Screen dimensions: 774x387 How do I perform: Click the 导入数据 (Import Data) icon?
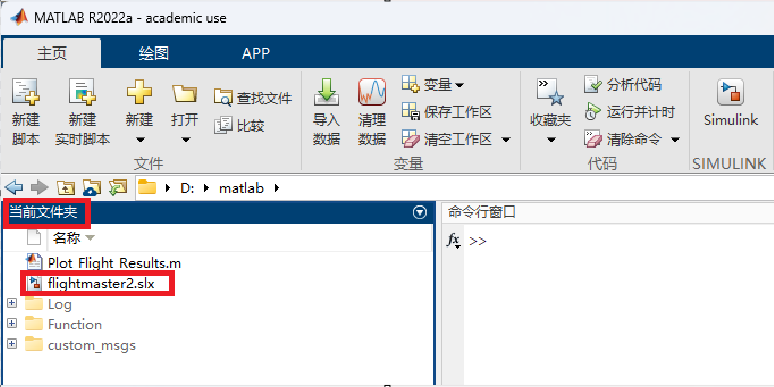coord(326,93)
